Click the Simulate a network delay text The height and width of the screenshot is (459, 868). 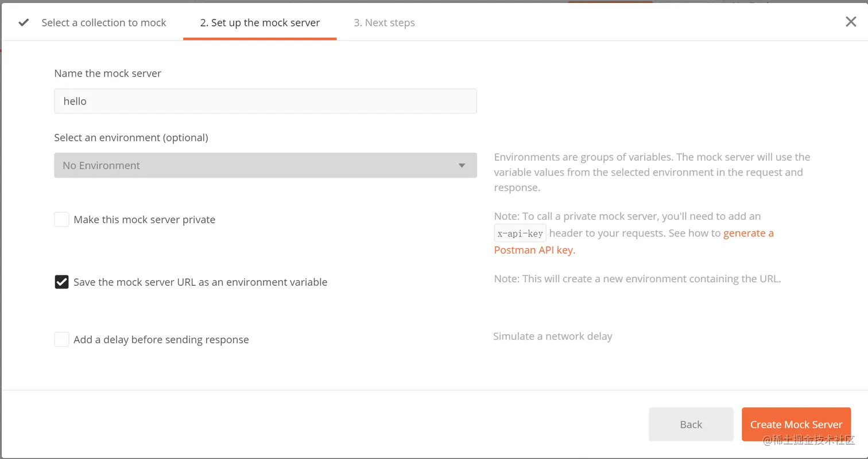552,336
